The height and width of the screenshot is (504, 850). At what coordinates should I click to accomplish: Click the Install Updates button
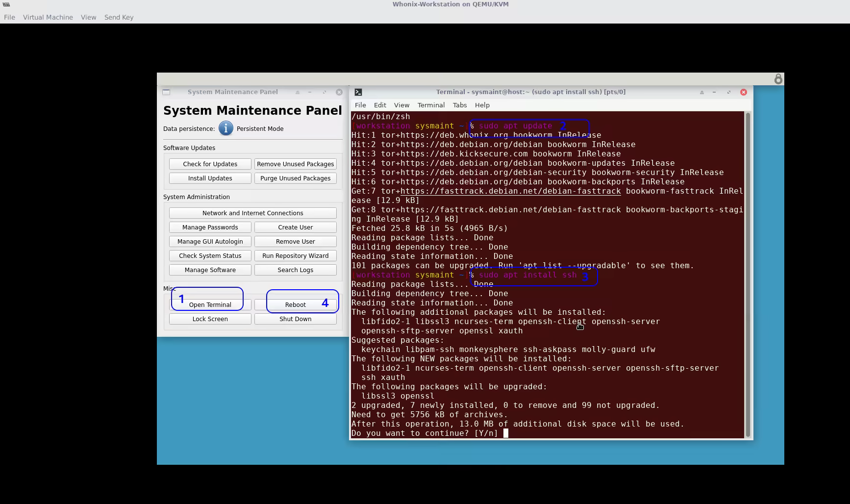(210, 178)
